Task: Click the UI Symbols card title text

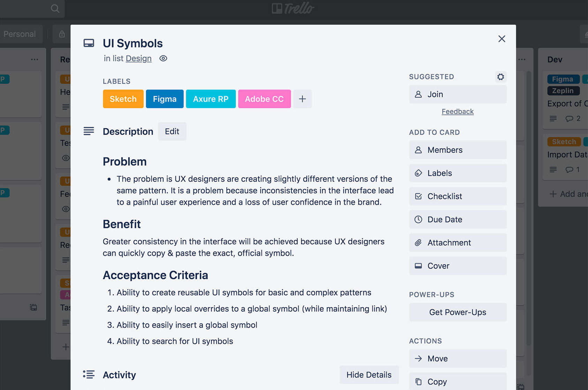Action: pos(133,43)
